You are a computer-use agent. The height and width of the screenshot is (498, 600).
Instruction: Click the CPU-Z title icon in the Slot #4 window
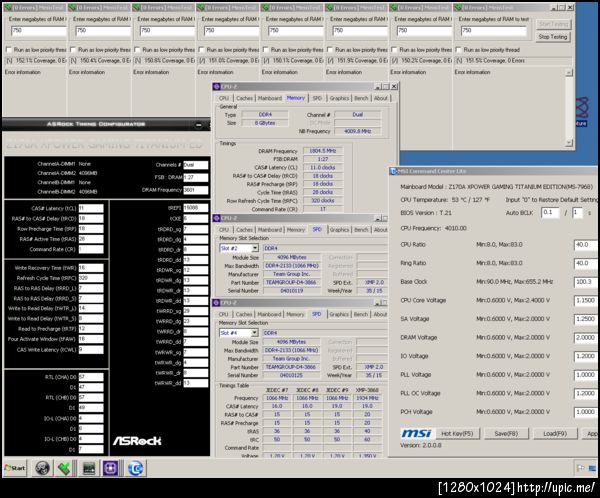pyautogui.click(x=217, y=303)
